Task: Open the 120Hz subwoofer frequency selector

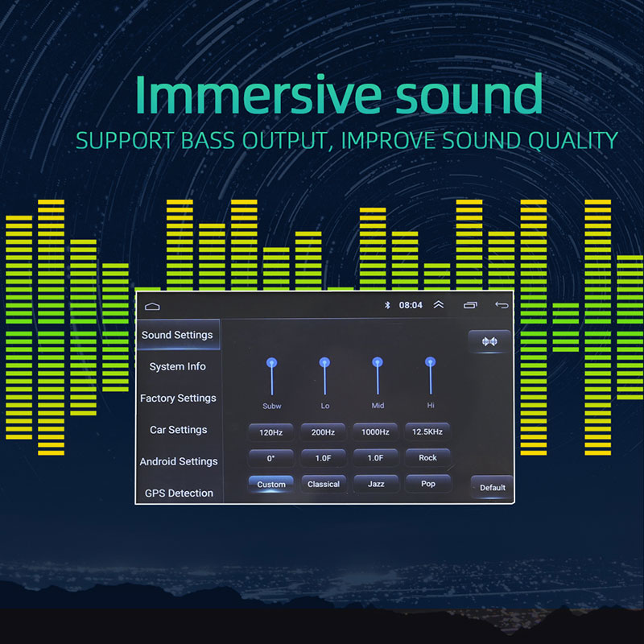Action: 271,432
